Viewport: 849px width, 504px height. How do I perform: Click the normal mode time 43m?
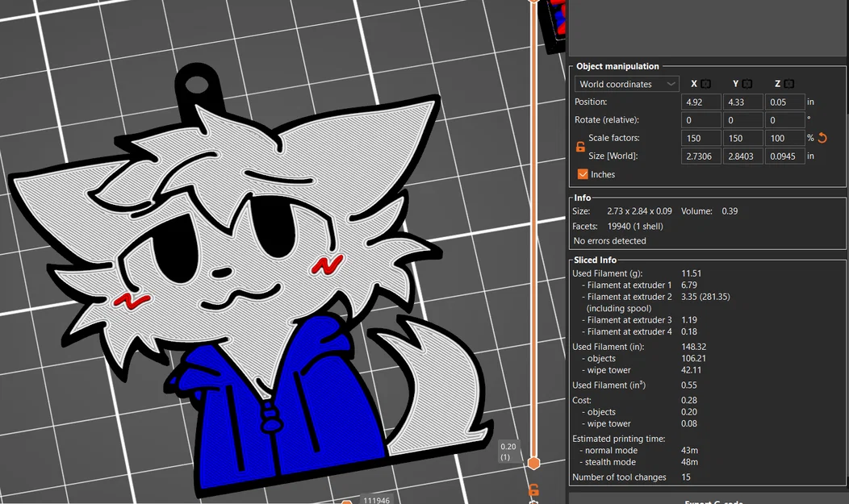click(x=689, y=450)
